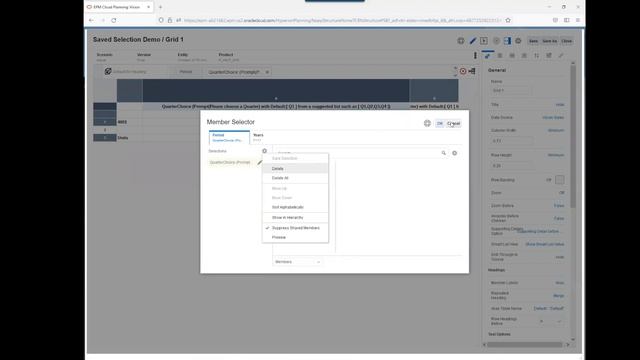Open the Members dropdown at dialog bottom

tap(298, 262)
